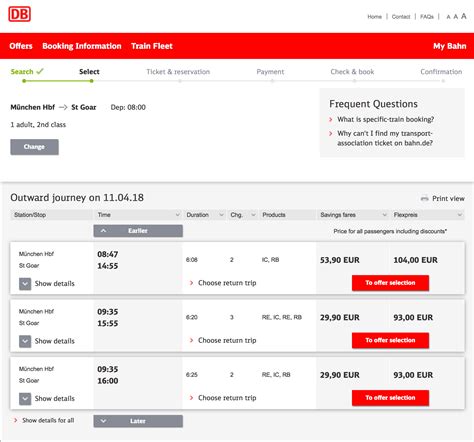Open the Offers menu
The image size is (474, 442).
pos(21,46)
